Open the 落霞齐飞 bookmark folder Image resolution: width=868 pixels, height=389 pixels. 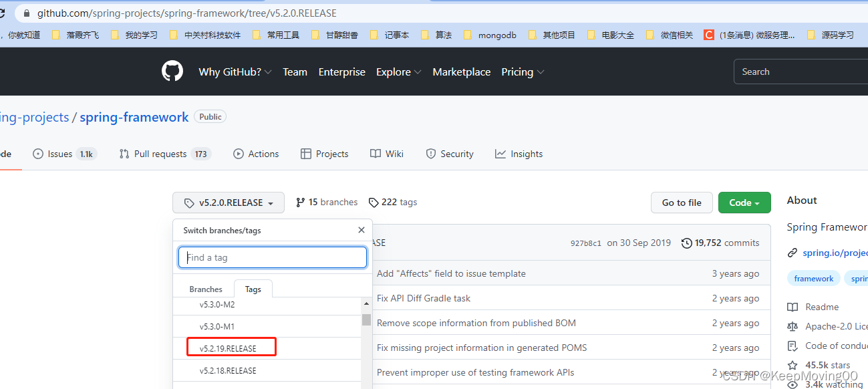click(x=75, y=35)
